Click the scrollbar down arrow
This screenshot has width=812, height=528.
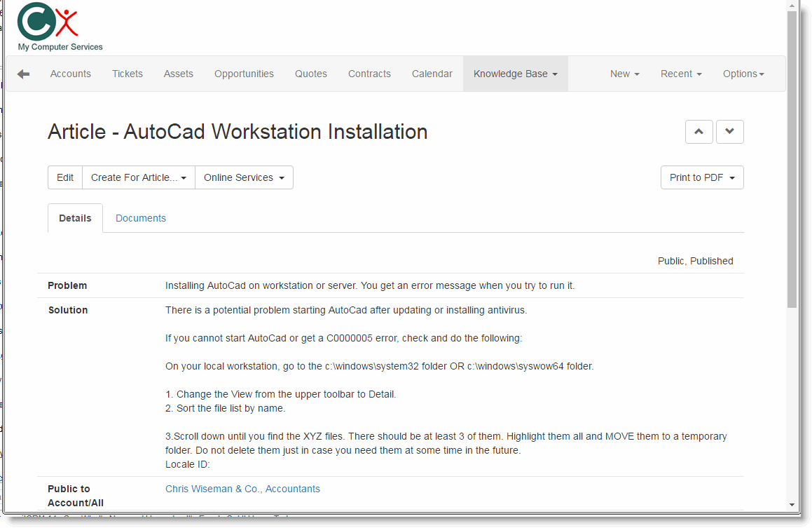[792, 504]
